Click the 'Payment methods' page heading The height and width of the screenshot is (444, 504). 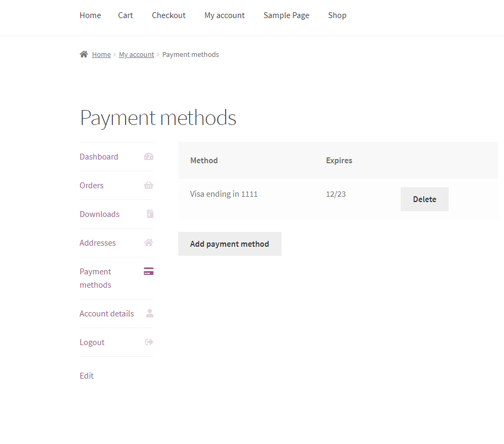coord(158,118)
